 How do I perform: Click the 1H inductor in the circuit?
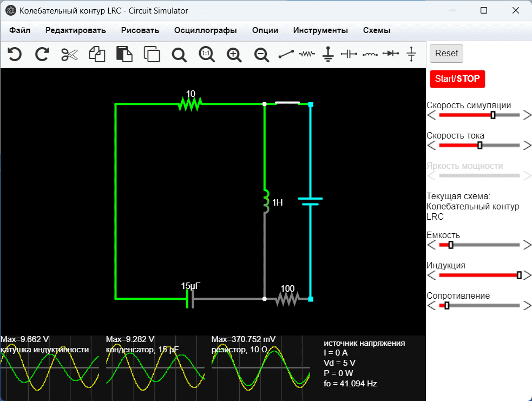pyautogui.click(x=266, y=201)
